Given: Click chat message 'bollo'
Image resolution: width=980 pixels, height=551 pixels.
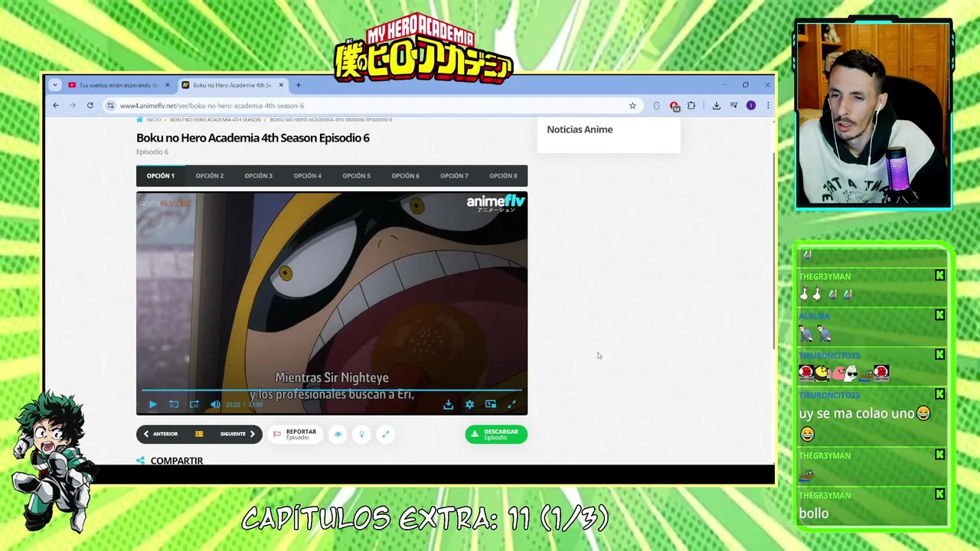Looking at the screenshot, I should coord(813,514).
